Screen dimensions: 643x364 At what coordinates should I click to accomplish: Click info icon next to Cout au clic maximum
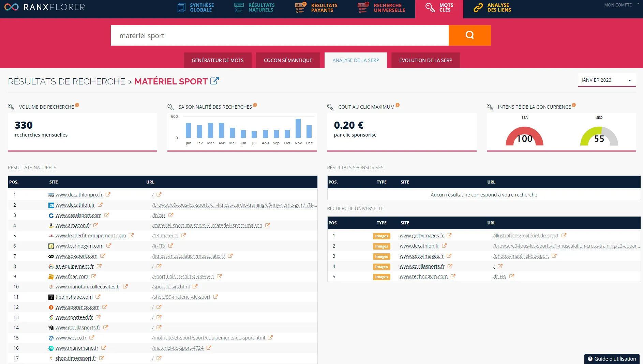pos(398,105)
